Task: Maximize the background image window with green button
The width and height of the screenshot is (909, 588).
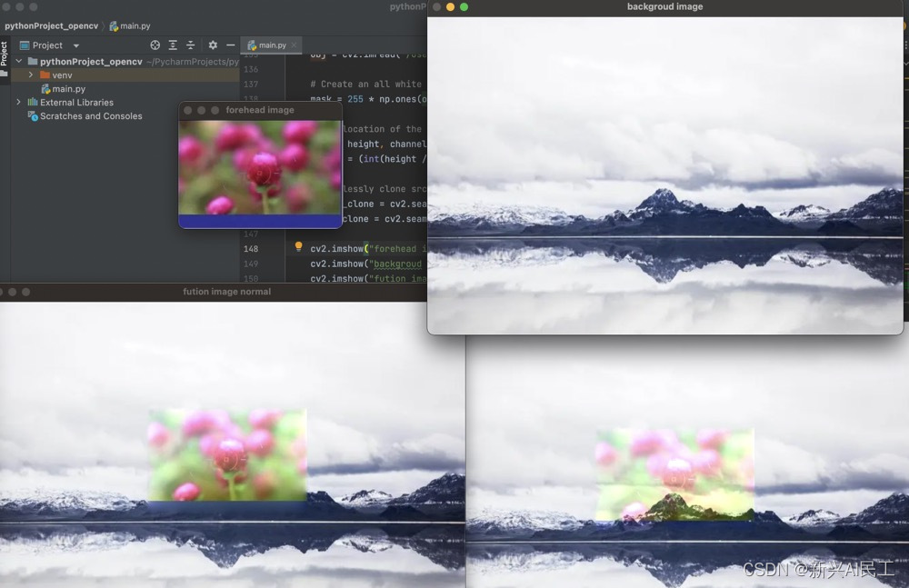Action: coord(464,7)
